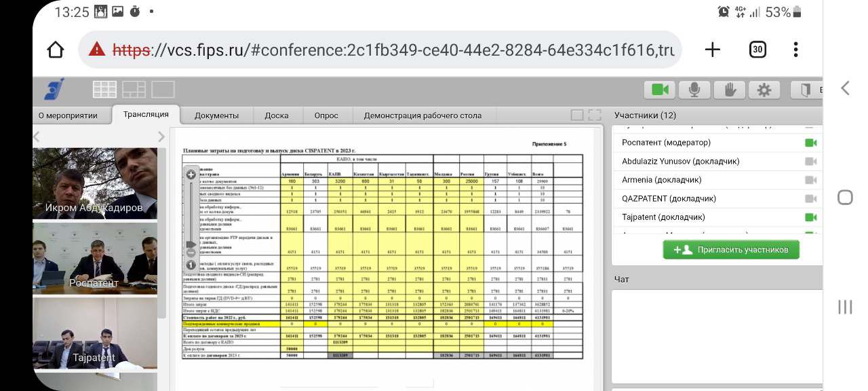868x391 pixels.
Task: Open new browser tab with plus
Action: coord(712,50)
